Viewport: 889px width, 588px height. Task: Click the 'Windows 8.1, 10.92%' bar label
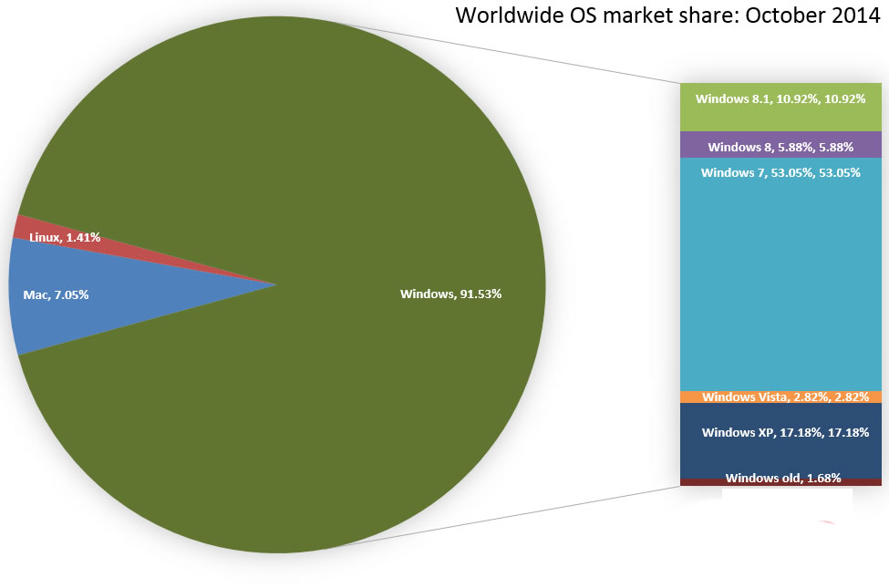pyautogui.click(x=780, y=98)
